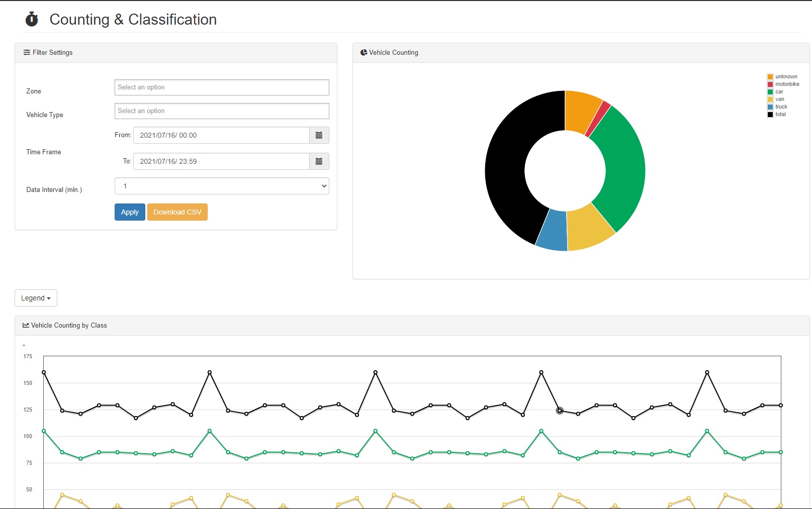Click the Data Interval (min.) label

click(54, 189)
